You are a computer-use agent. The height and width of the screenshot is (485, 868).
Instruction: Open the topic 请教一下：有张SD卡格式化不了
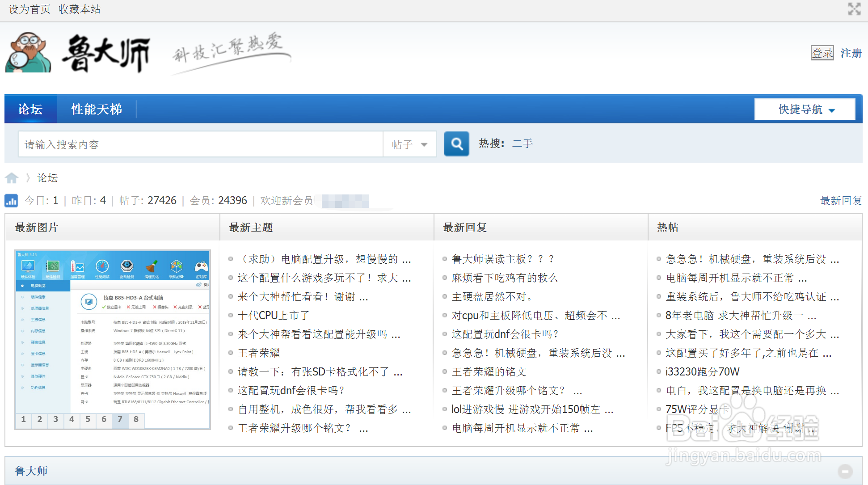point(320,372)
